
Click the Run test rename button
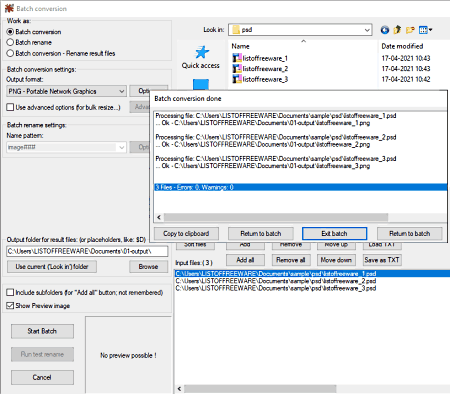(42, 354)
